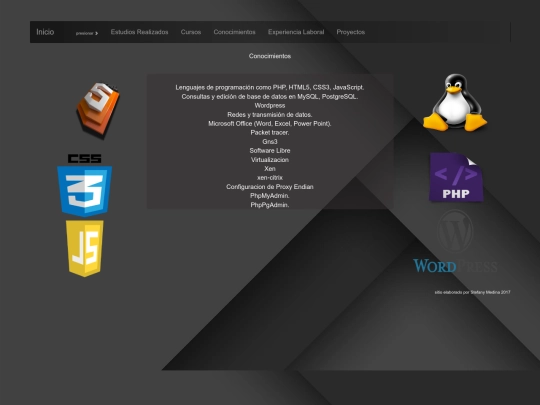Click the 'Software Libre' line

[270, 150]
